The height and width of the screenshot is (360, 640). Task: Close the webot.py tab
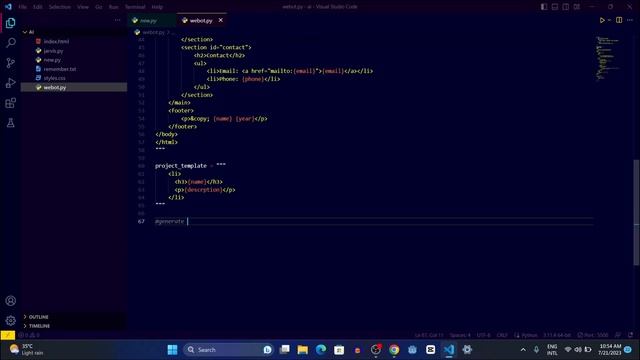click(220, 20)
